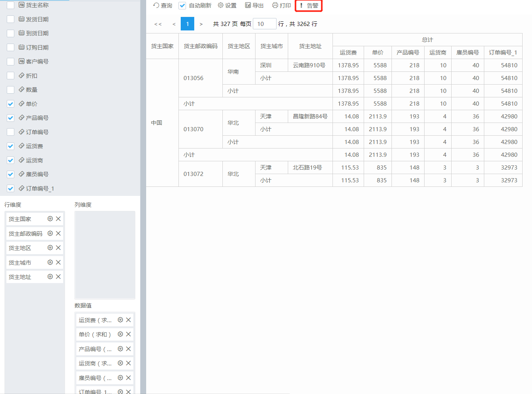Check the 数量 field checkbox

pyautogui.click(x=11, y=89)
